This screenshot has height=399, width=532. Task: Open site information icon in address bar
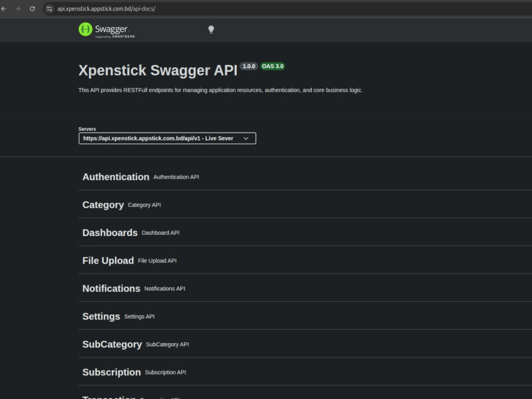[x=49, y=9]
